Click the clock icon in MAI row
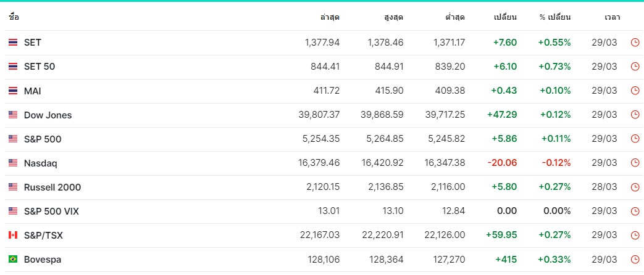644x275 pixels. 635,91
